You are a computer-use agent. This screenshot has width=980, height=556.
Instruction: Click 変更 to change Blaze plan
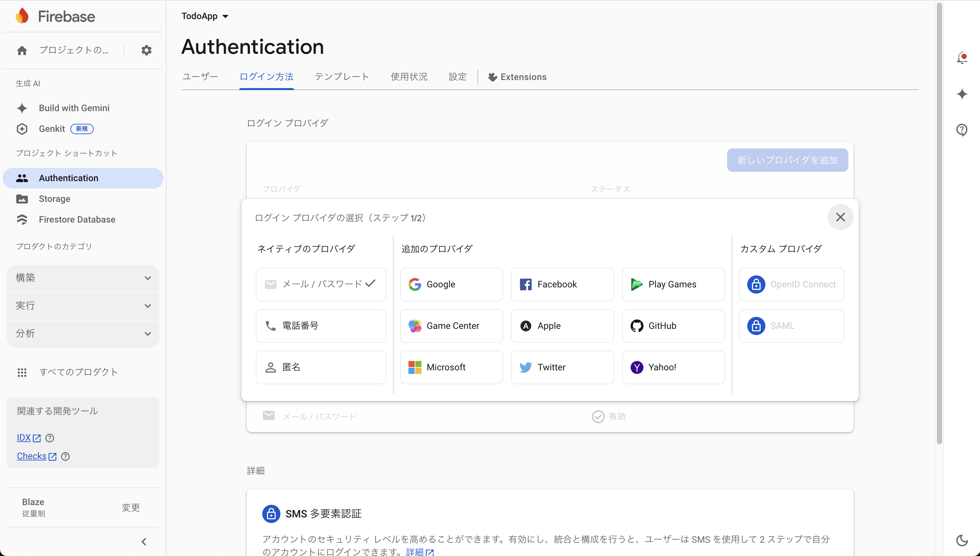click(131, 507)
